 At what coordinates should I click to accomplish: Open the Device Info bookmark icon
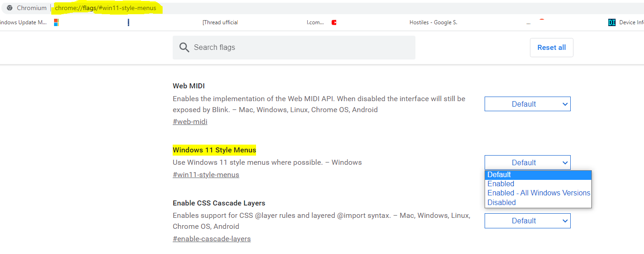pyautogui.click(x=612, y=22)
